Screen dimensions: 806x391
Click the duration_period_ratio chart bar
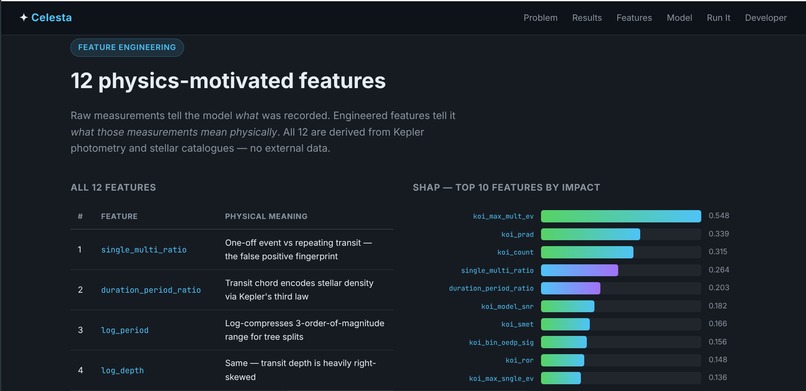[x=571, y=288]
